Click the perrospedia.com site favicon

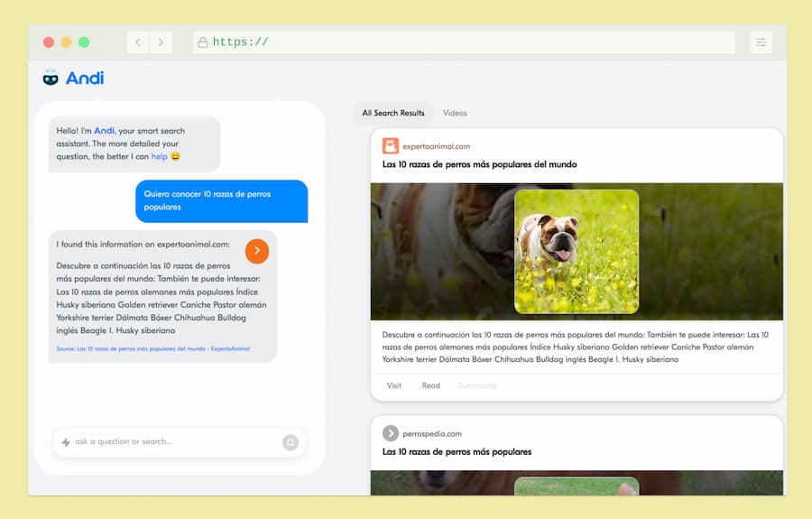click(x=391, y=433)
